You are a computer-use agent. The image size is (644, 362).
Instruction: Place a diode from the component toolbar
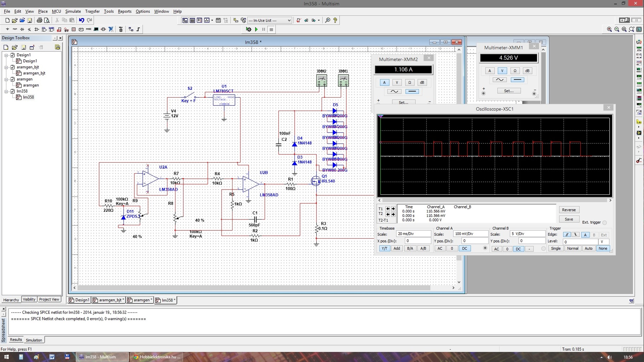click(x=22, y=29)
